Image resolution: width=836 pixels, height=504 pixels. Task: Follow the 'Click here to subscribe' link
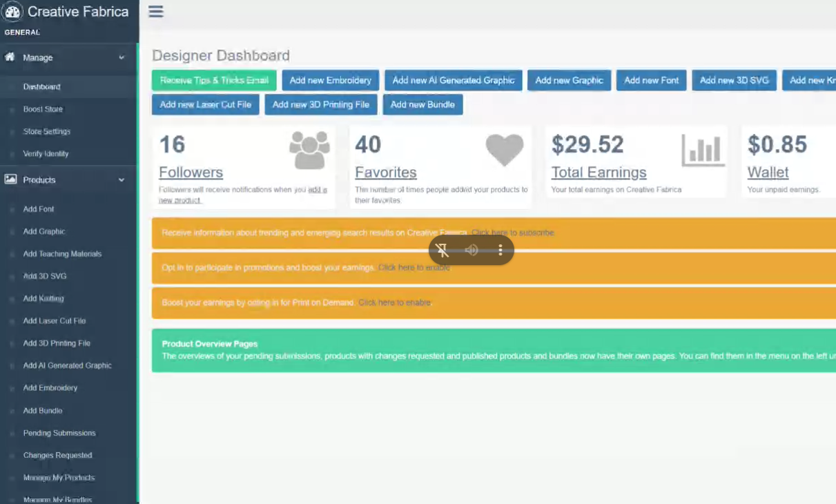point(513,233)
